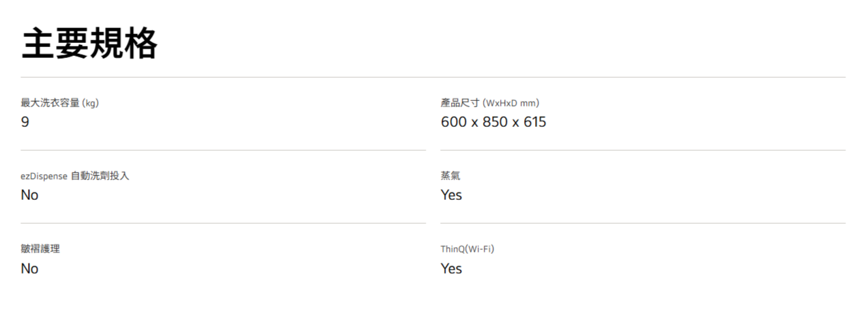The image size is (868, 322).
Task: Click the (WxHxD mm) unit text
Action: pyautogui.click(x=511, y=104)
